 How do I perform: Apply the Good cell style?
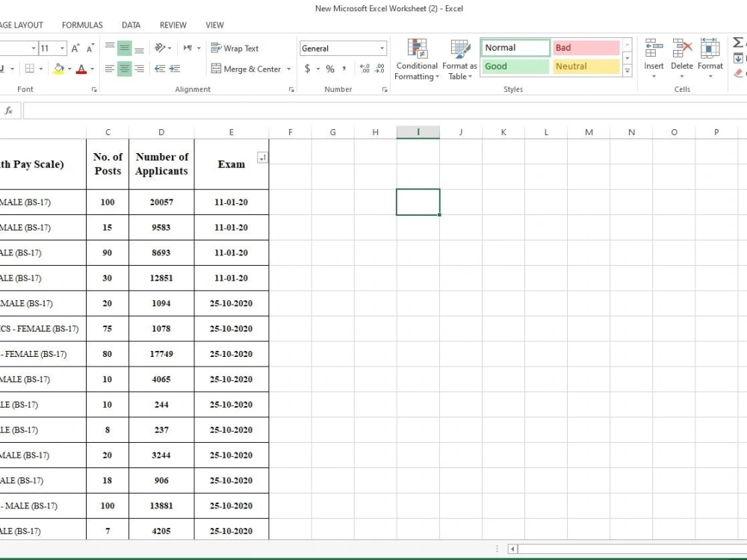(x=515, y=66)
